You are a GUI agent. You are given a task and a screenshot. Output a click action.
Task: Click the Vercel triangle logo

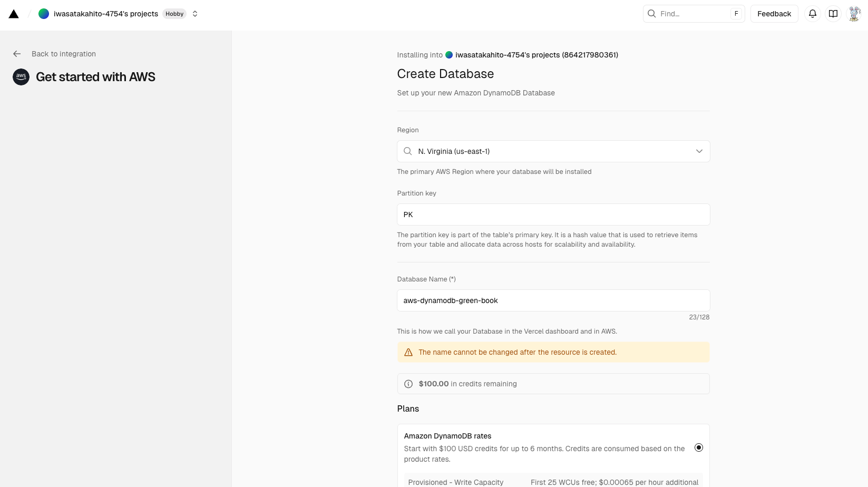coord(14,14)
